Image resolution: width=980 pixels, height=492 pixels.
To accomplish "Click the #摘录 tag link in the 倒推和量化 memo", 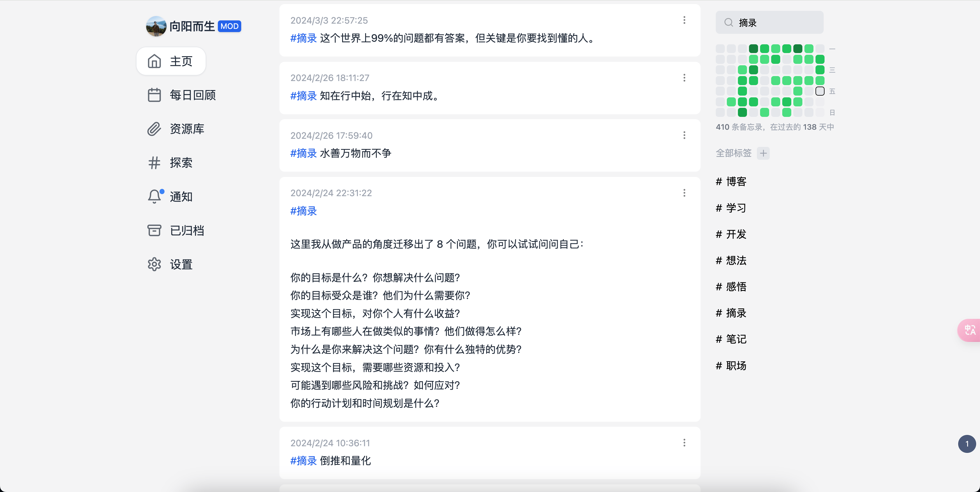I will coord(303,461).
